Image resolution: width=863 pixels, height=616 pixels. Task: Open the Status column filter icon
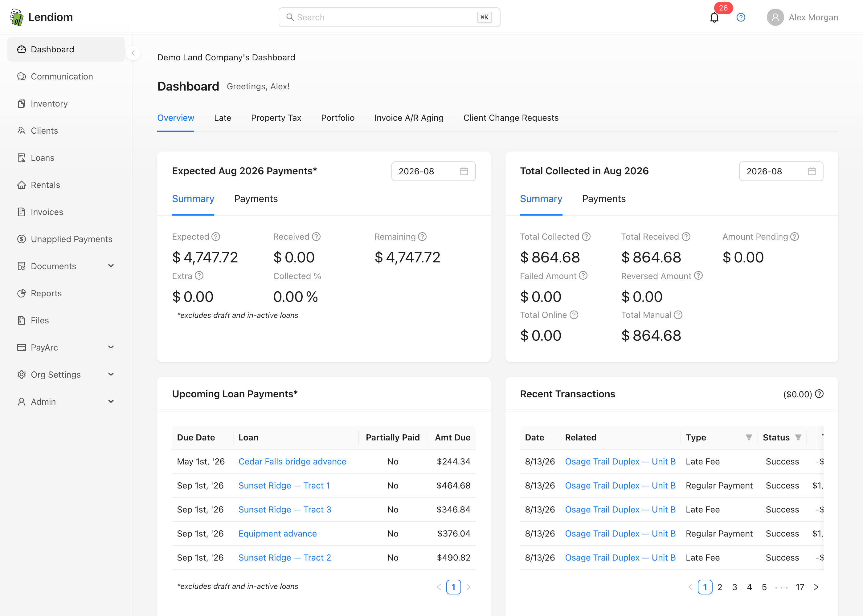pyautogui.click(x=798, y=437)
